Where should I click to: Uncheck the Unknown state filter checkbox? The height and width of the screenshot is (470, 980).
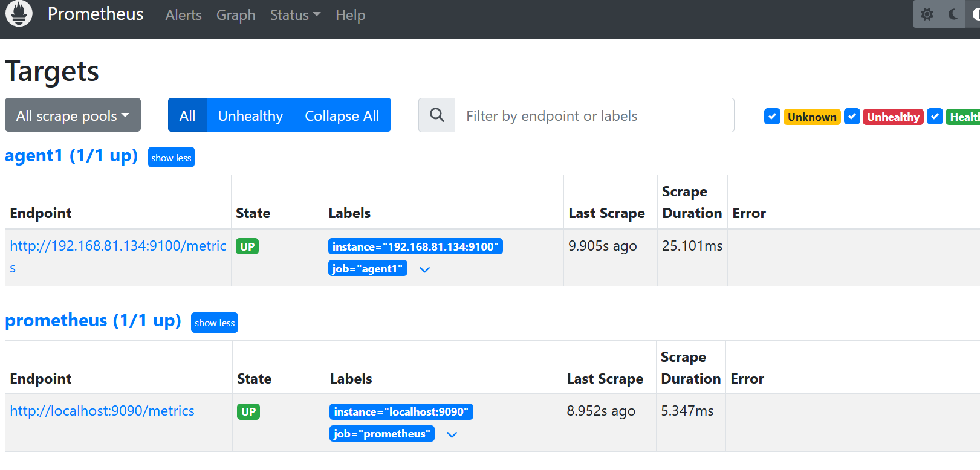click(772, 117)
